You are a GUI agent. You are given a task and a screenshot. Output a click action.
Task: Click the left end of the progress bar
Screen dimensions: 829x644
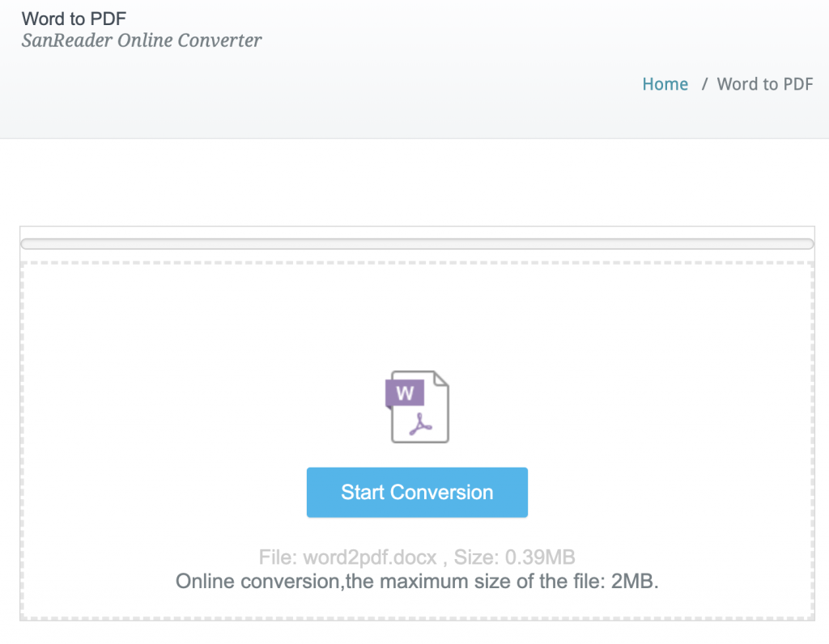coord(28,244)
